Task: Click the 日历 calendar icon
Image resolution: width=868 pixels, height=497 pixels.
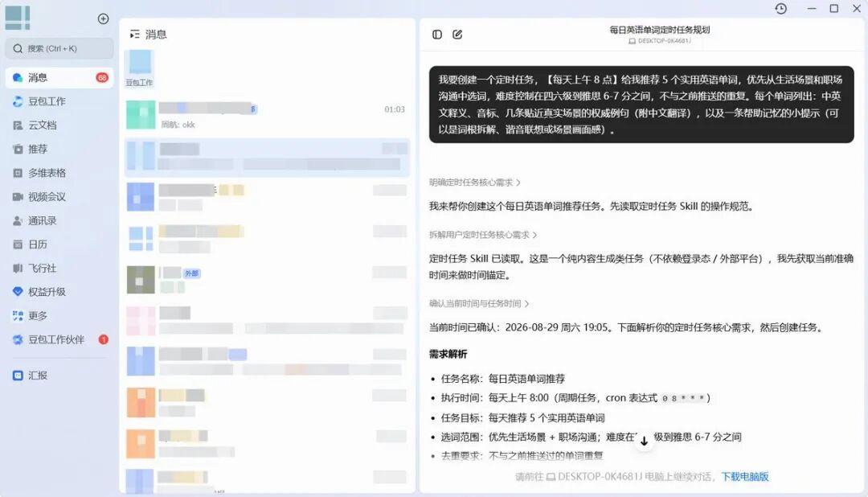Action: pos(18,244)
